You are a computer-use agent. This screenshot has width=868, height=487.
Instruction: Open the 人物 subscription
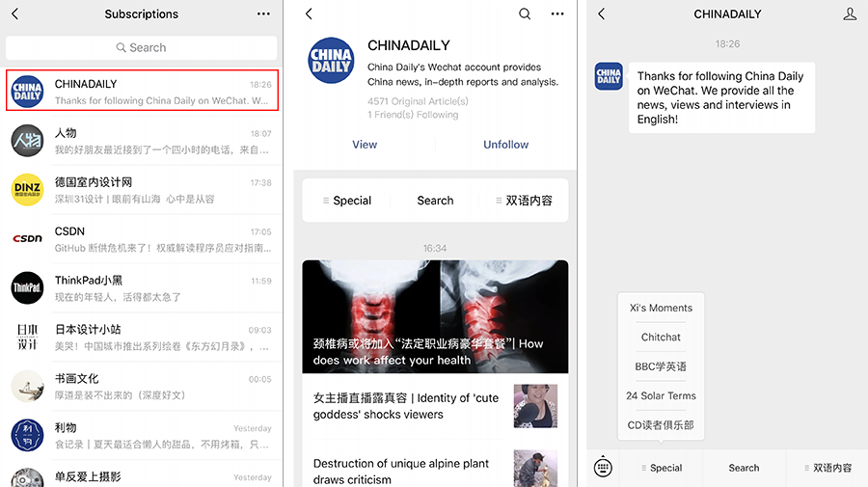point(142,141)
